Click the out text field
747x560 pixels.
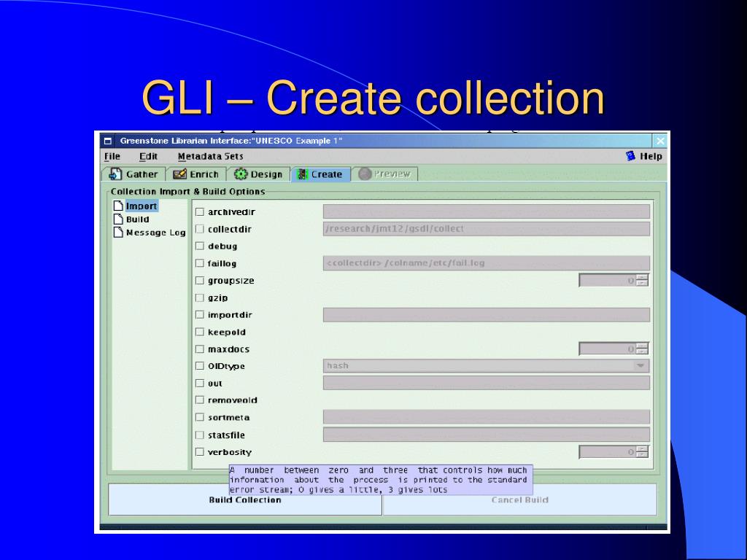[x=487, y=383]
